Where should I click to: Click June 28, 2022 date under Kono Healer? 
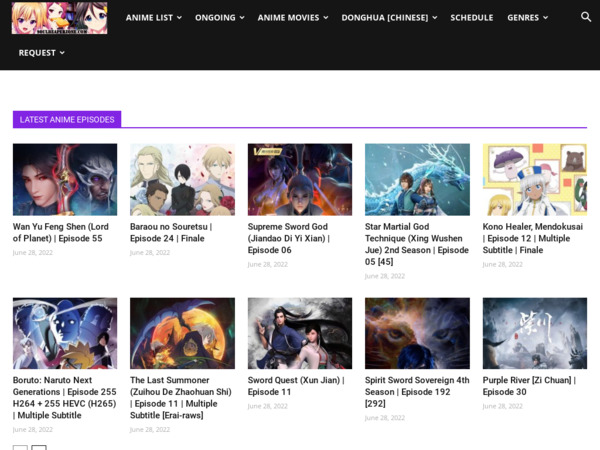[x=502, y=264]
